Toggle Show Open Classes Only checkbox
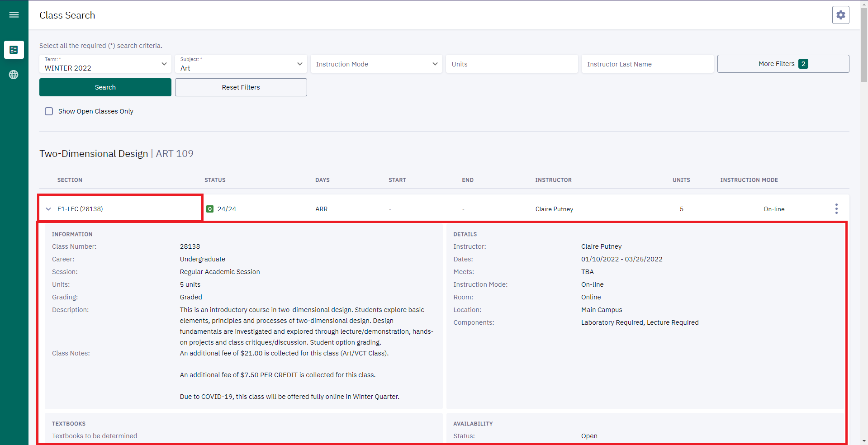Viewport: 868px width, 445px height. [49, 111]
